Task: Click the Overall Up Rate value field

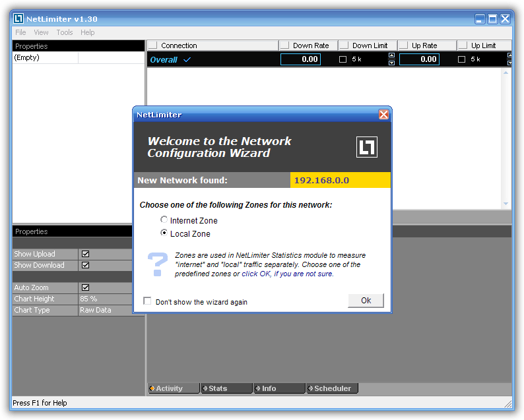Action: [419, 59]
